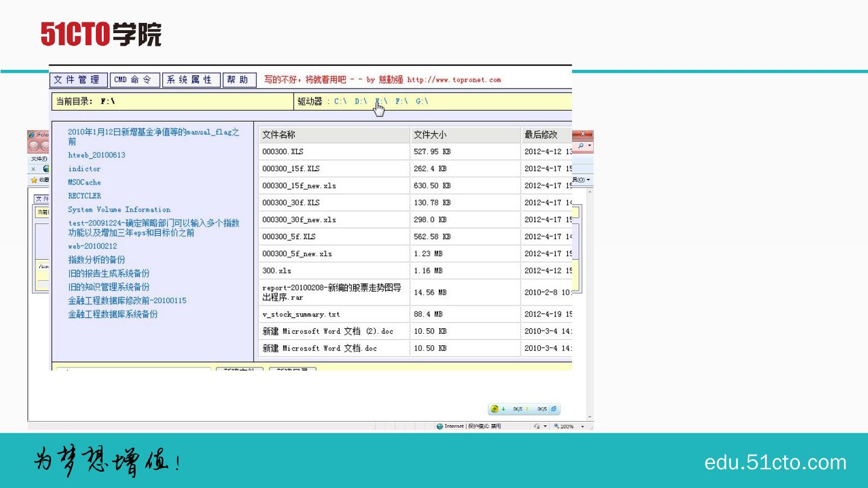
Task: Switch to the CMD 命令 tab
Action: tap(135, 80)
